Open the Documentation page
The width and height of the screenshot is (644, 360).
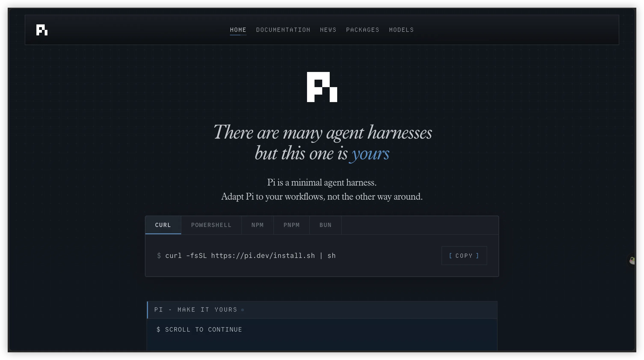tap(283, 30)
